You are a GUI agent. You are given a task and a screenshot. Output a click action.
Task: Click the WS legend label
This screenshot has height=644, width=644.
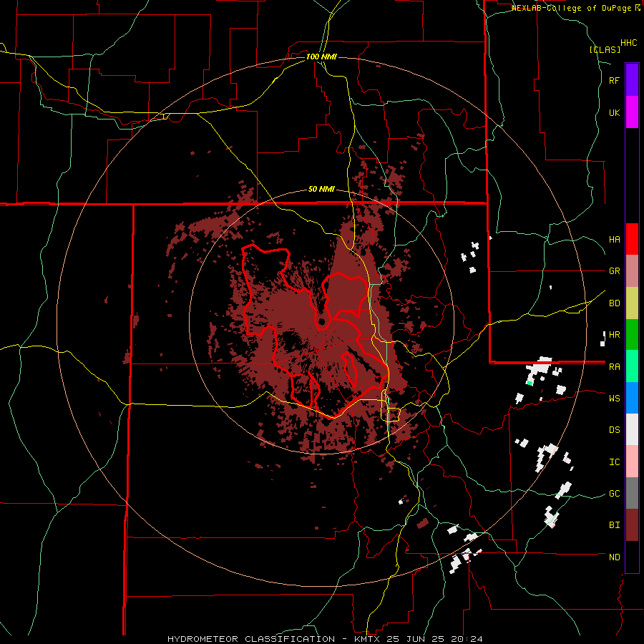click(x=615, y=399)
